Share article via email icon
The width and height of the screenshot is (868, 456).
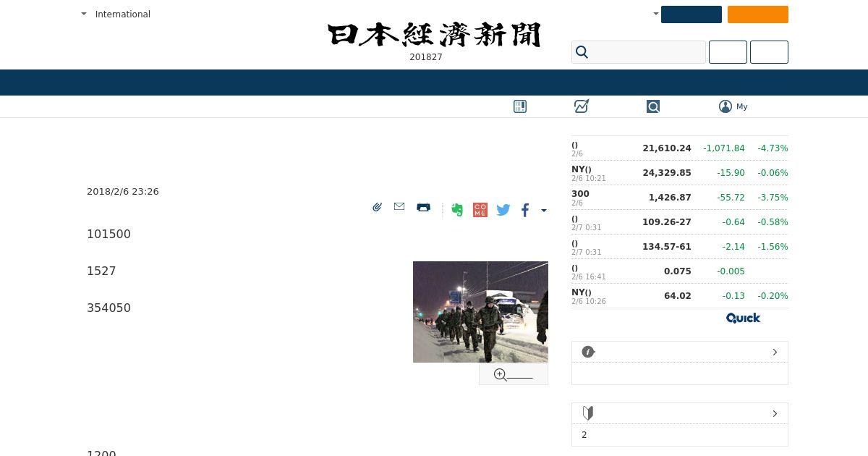click(399, 207)
